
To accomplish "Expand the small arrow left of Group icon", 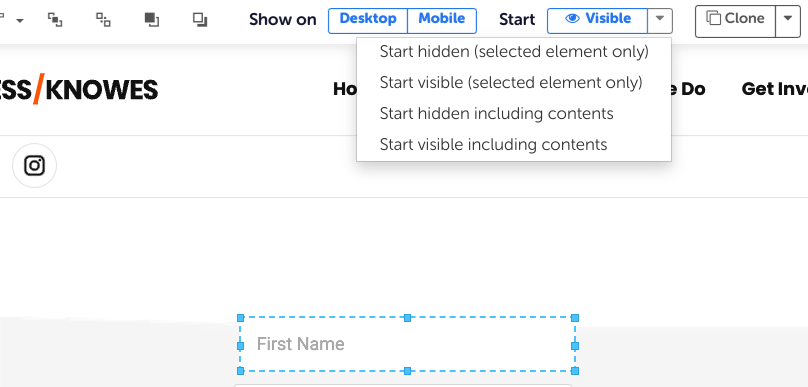I will point(20,21).
